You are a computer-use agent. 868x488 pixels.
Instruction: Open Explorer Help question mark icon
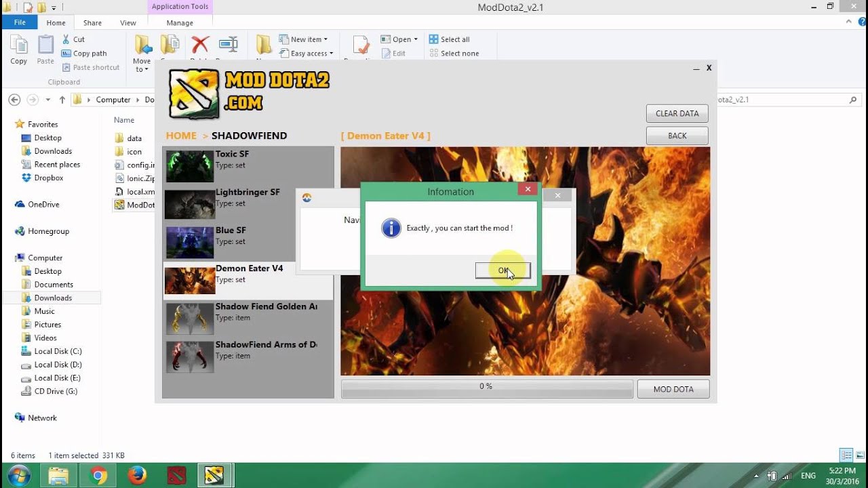coord(861,22)
